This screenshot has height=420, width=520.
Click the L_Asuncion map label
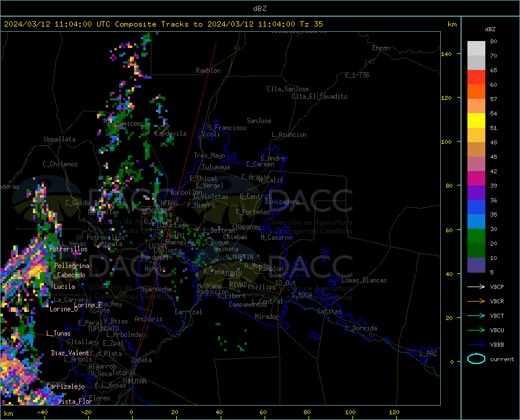289,135
